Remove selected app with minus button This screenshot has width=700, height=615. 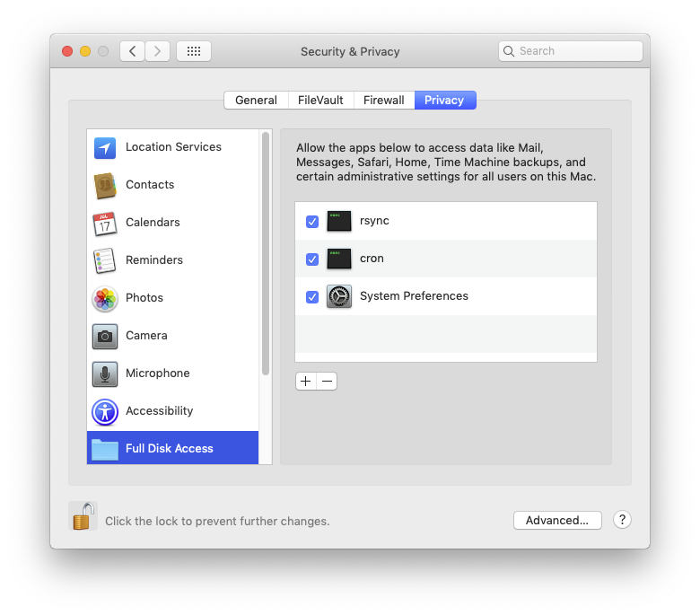pos(327,382)
